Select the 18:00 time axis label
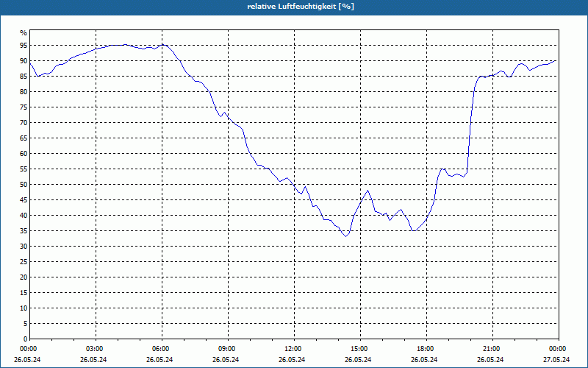 427,349
